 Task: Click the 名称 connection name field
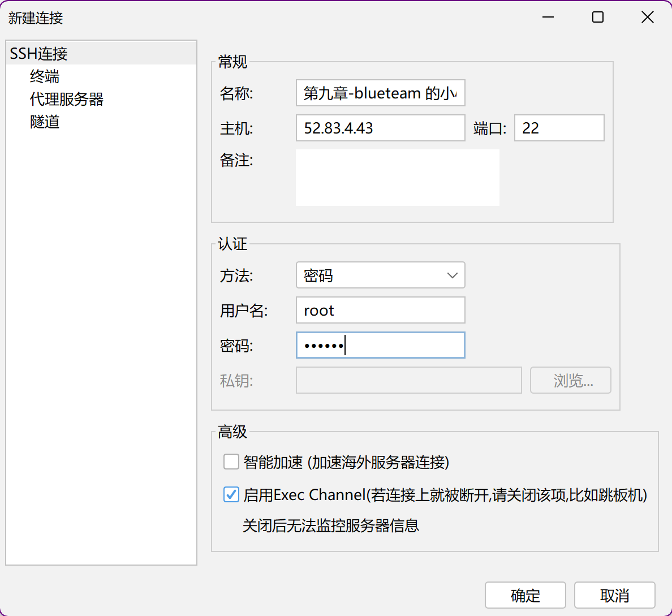pyautogui.click(x=380, y=93)
